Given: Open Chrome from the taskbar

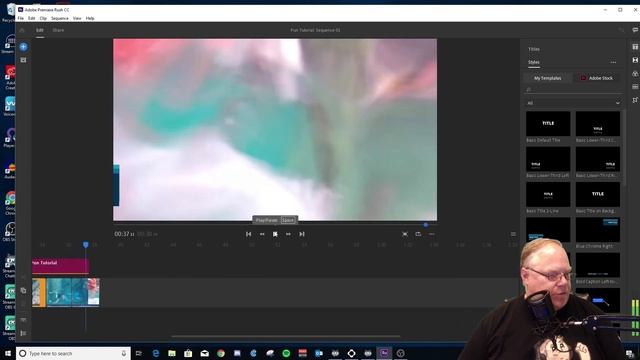Looking at the screenshot, I should pos(221,353).
